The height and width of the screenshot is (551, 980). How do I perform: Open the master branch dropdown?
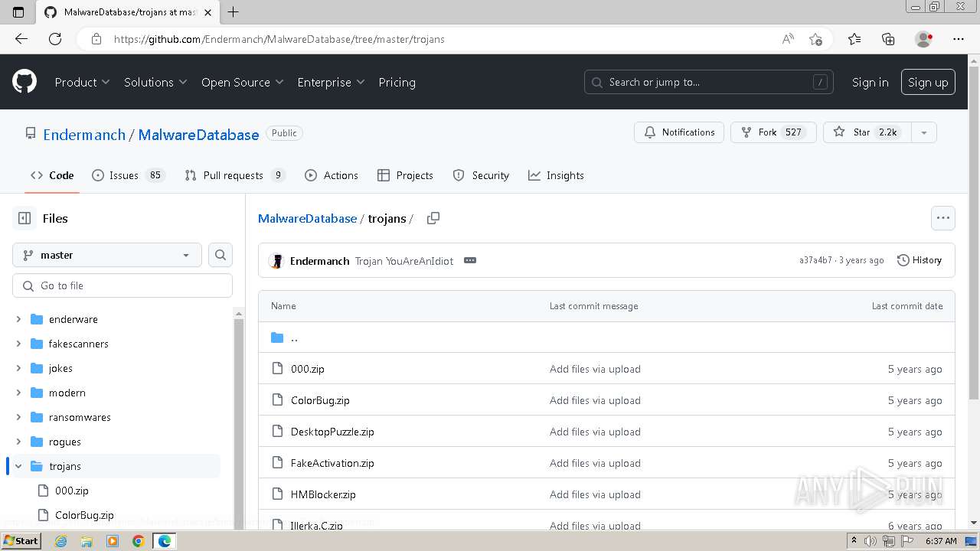107,255
